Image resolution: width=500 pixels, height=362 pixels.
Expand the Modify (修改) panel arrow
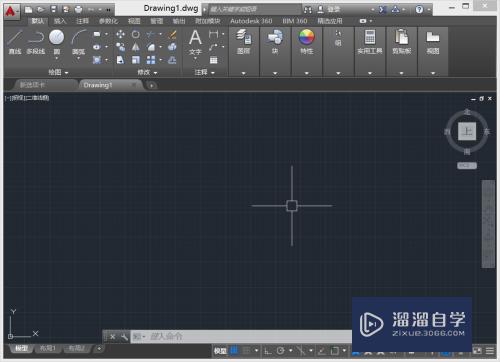click(x=155, y=72)
